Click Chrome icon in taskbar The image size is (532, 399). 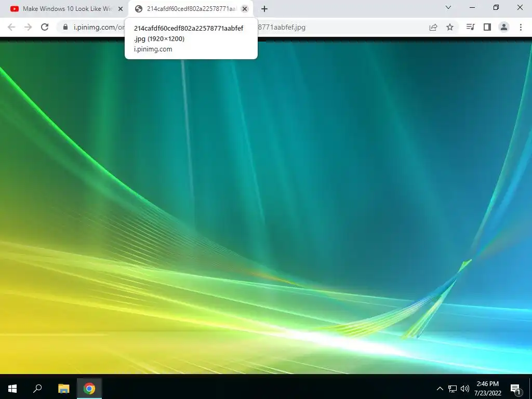(x=89, y=388)
